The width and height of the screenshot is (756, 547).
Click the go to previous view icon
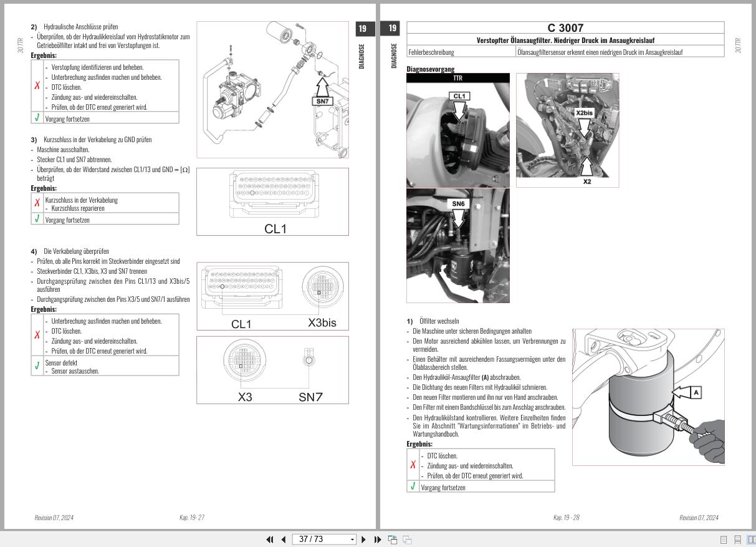[x=393, y=540]
